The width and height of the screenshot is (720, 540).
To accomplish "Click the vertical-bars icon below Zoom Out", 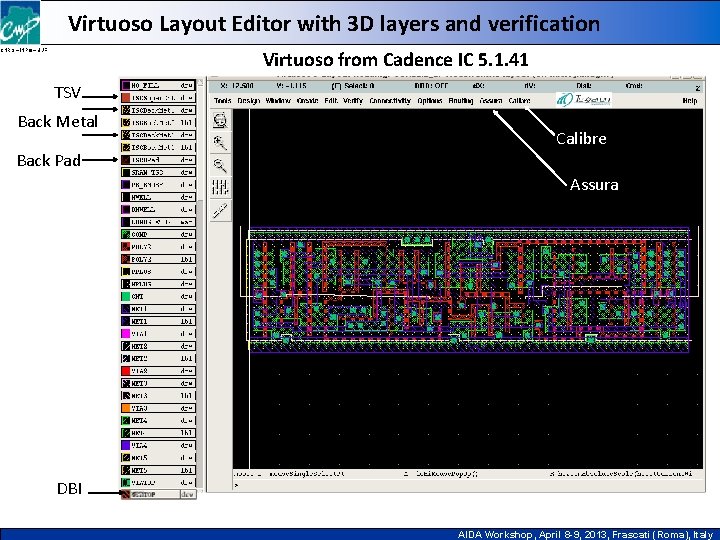I will coord(220,187).
